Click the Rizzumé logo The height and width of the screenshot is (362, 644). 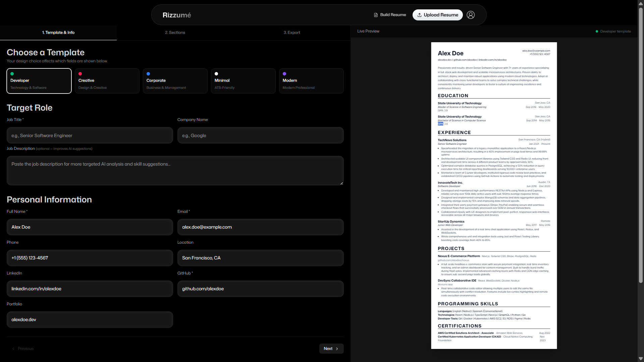(176, 15)
